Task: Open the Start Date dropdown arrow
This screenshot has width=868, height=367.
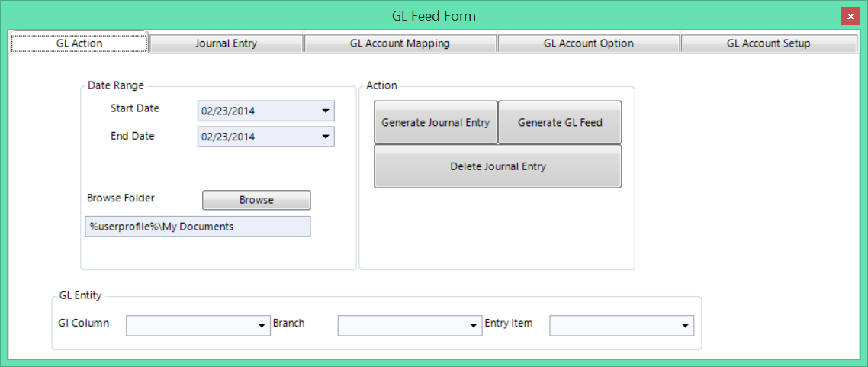Action: [x=326, y=111]
